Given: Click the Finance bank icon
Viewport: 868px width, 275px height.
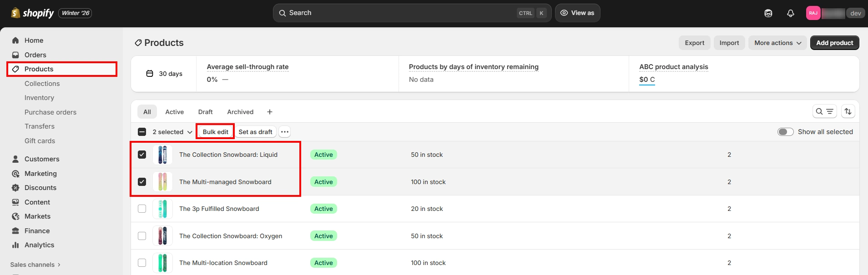Looking at the screenshot, I should [15, 231].
